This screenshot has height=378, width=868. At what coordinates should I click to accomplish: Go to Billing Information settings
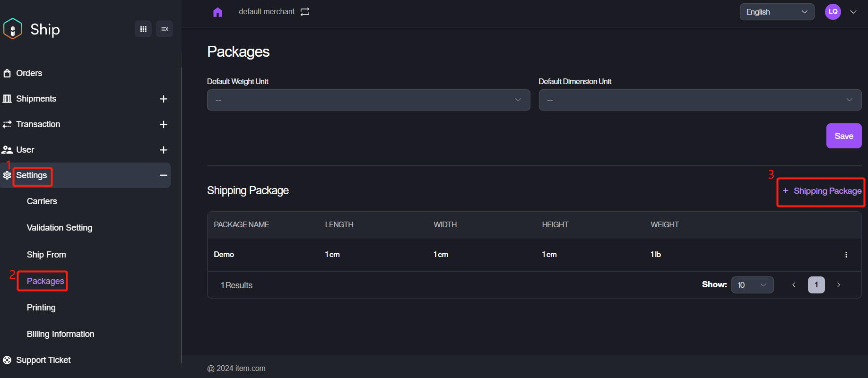click(61, 334)
